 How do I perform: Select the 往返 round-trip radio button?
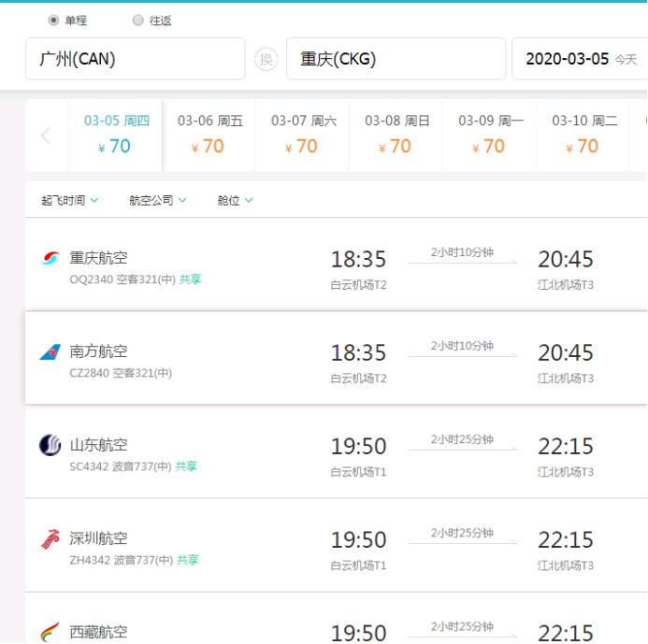coord(138,20)
